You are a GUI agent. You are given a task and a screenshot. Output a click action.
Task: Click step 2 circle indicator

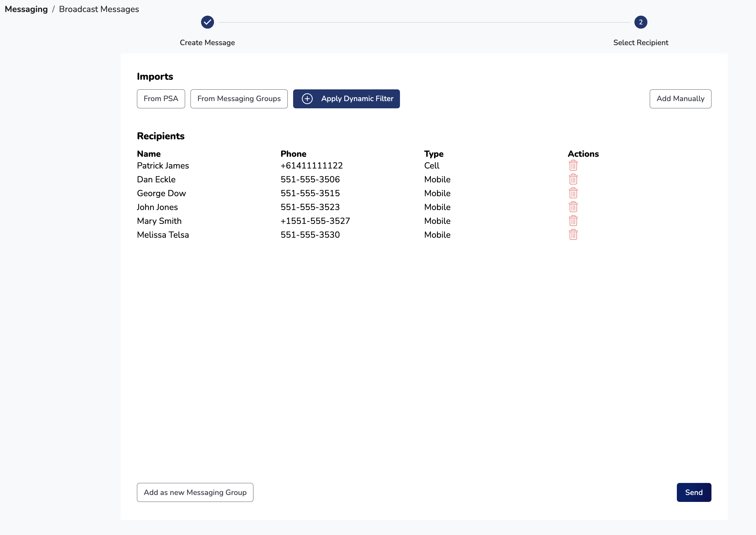[640, 22]
